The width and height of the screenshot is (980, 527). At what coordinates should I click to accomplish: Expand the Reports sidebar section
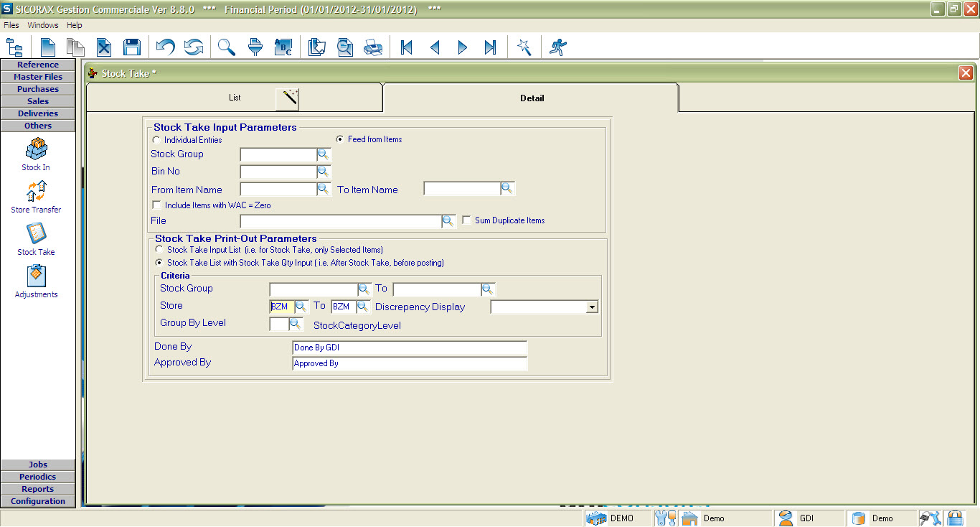tap(38, 489)
